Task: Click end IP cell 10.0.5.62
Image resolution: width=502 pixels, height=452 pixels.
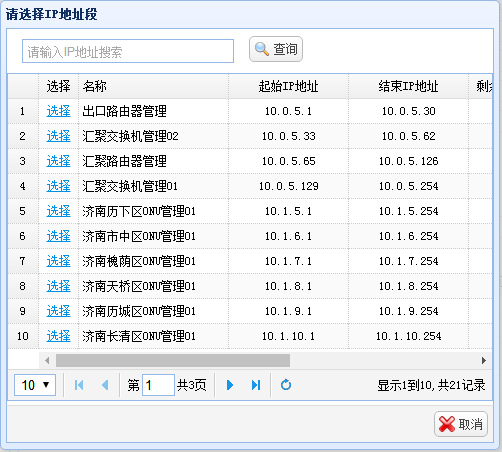Action: 408,136
